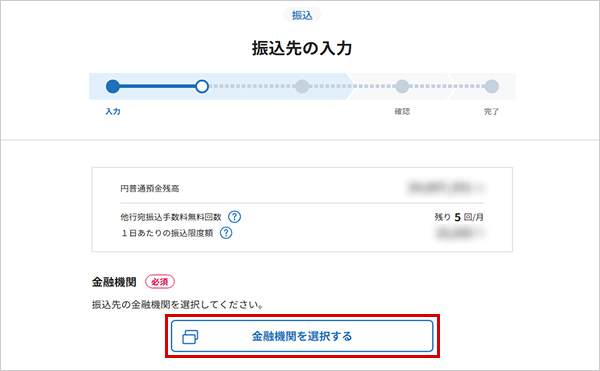Select the 振込 label at the top
The width and height of the screenshot is (600, 371).
(302, 15)
